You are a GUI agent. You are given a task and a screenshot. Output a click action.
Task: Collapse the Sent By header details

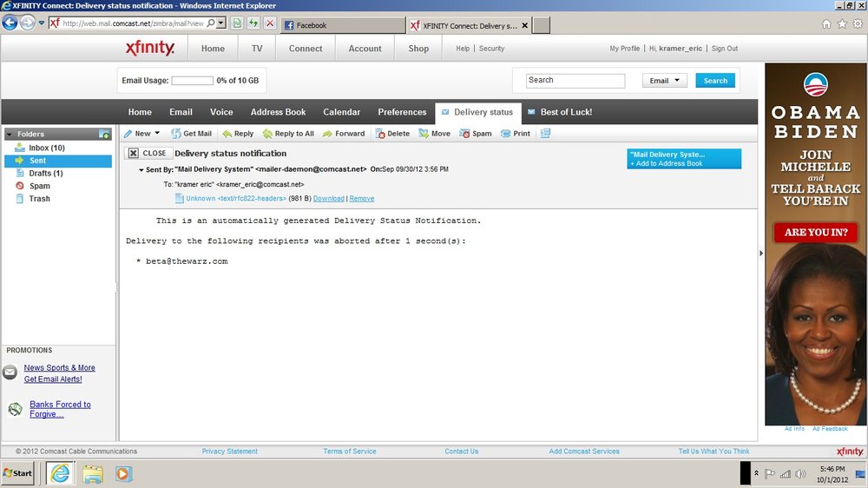(141, 170)
